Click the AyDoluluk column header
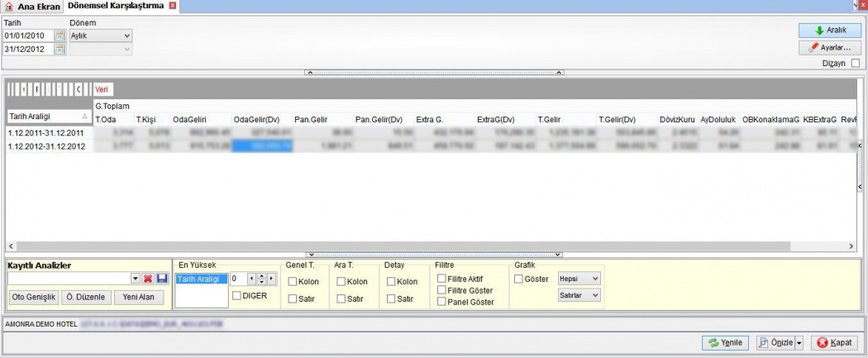 (720, 119)
